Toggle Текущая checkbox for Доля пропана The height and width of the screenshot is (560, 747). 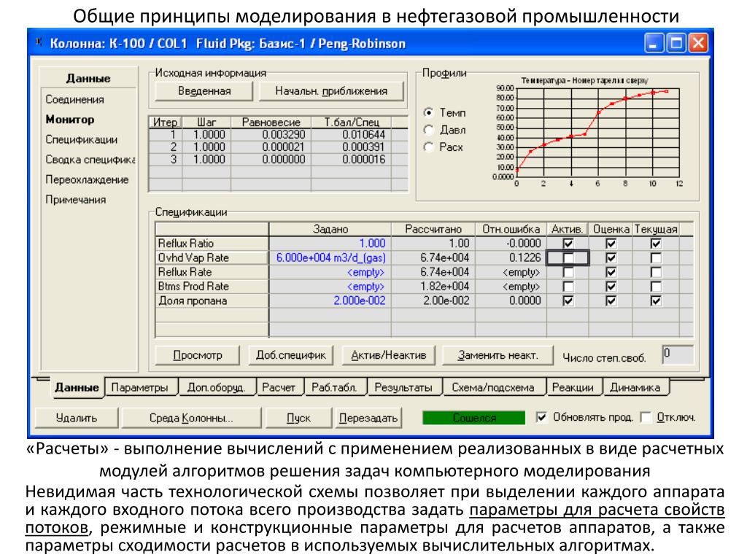[x=656, y=301]
